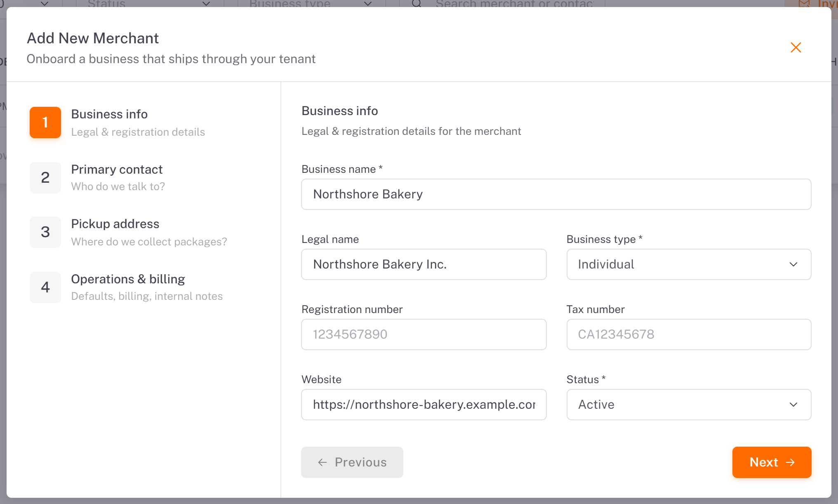Close the Add New Merchant dialog
Screen dimensions: 838x504
(796, 47)
